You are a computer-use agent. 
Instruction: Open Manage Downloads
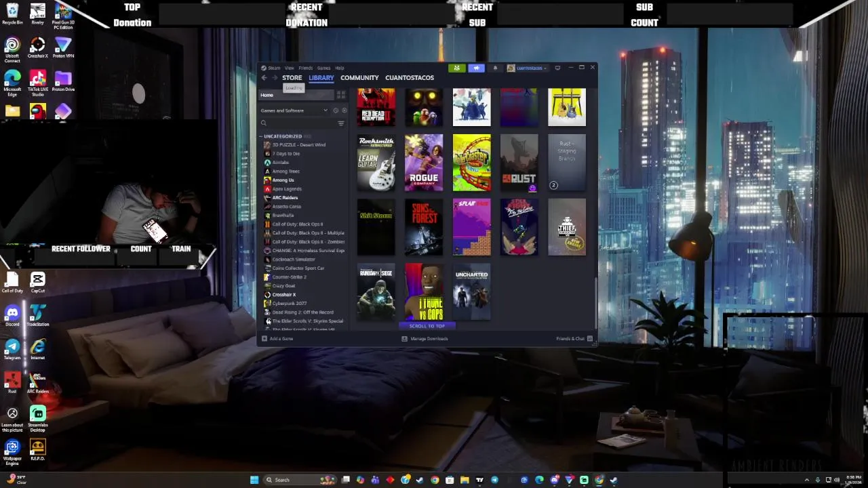point(425,339)
